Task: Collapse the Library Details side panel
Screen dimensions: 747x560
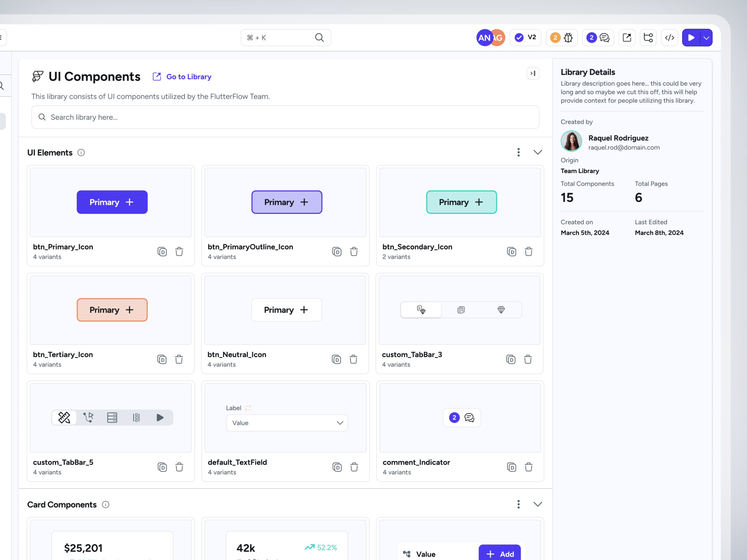Action: click(533, 73)
